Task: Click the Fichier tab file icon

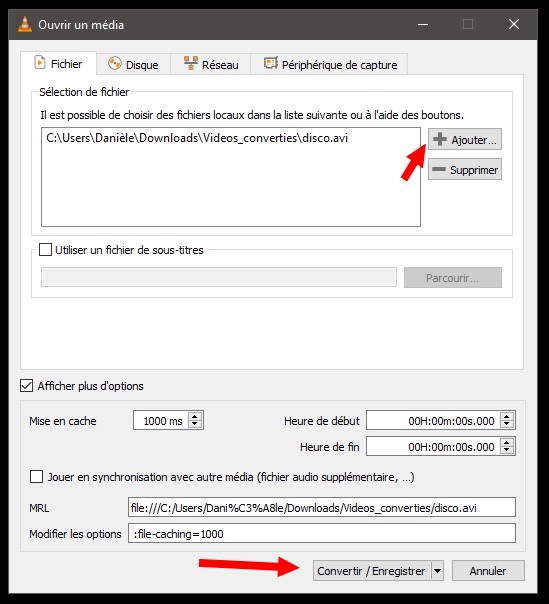Action: point(40,63)
